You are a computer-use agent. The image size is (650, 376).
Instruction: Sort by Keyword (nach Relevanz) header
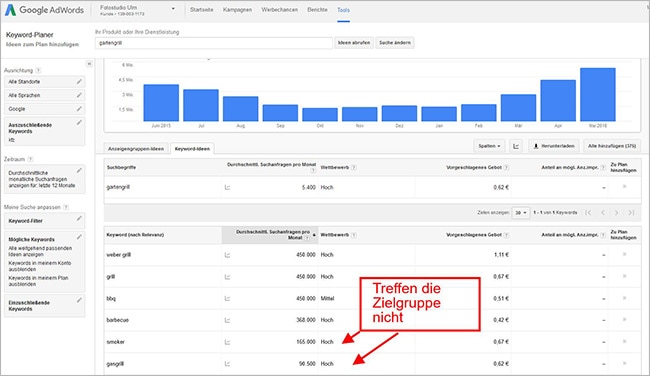(135, 235)
